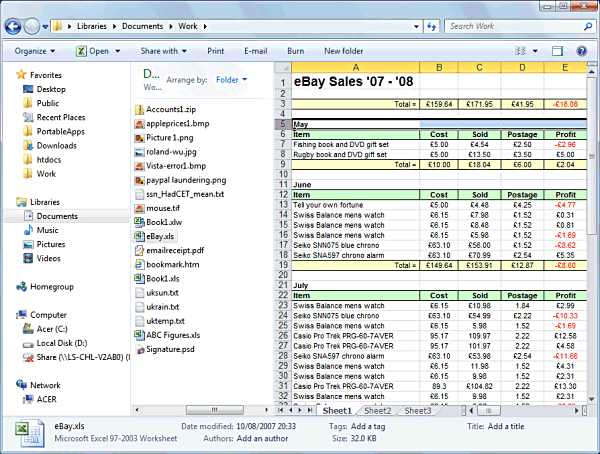
Task: Select Recent Places in Favorites
Action: click(x=61, y=117)
